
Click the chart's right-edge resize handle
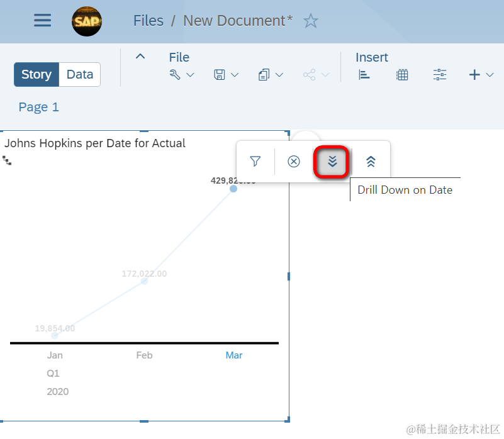pyautogui.click(x=289, y=276)
